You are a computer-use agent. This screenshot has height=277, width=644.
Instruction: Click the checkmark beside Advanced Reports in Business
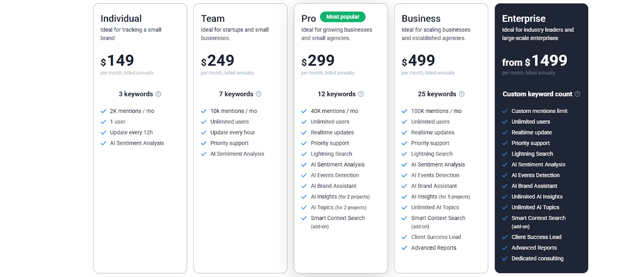point(405,248)
